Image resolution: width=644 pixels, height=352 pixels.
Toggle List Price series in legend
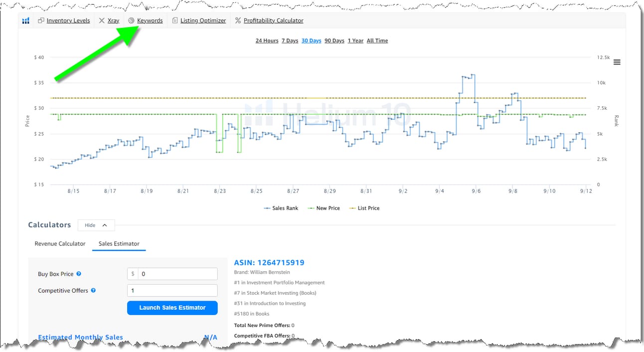coord(364,208)
